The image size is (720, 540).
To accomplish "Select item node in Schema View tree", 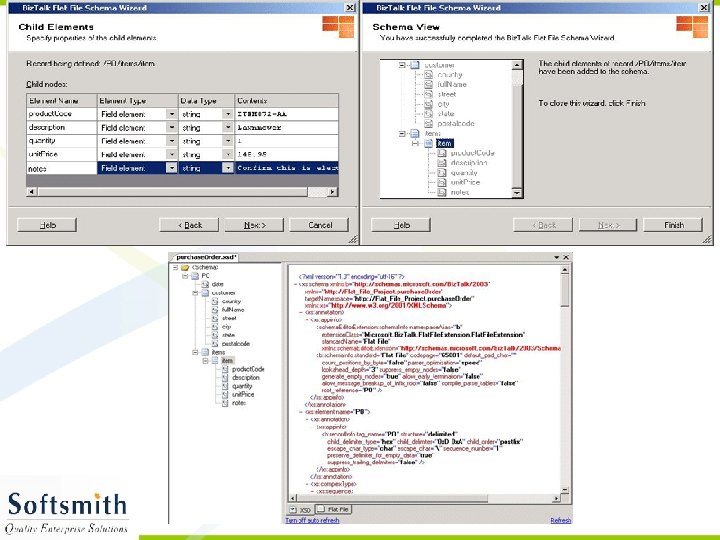I will (x=444, y=143).
